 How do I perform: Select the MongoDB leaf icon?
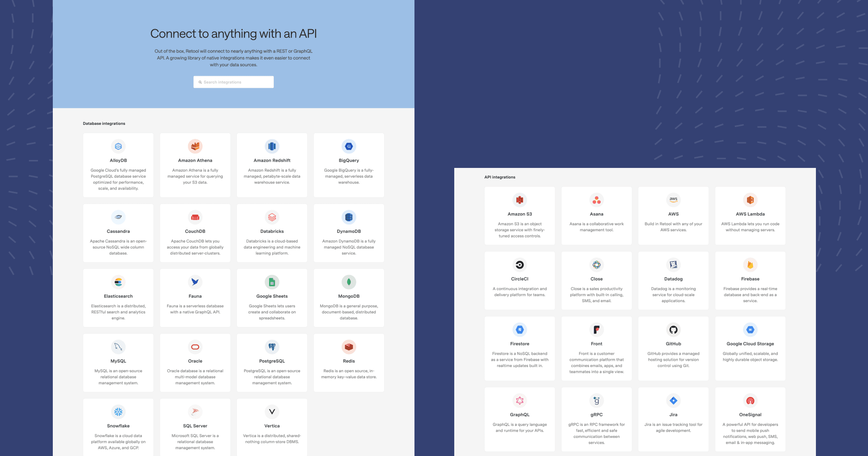[349, 282]
